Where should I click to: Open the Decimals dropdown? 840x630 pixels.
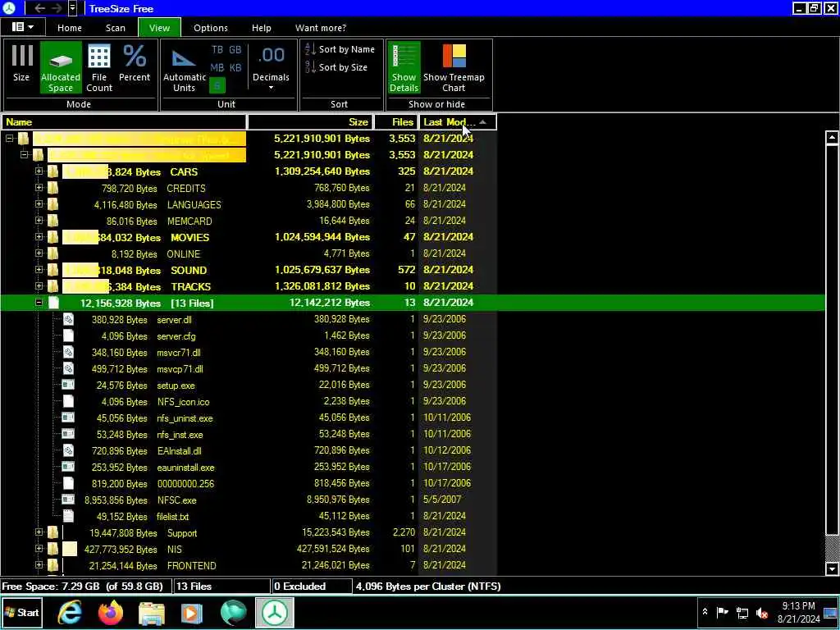271,67
